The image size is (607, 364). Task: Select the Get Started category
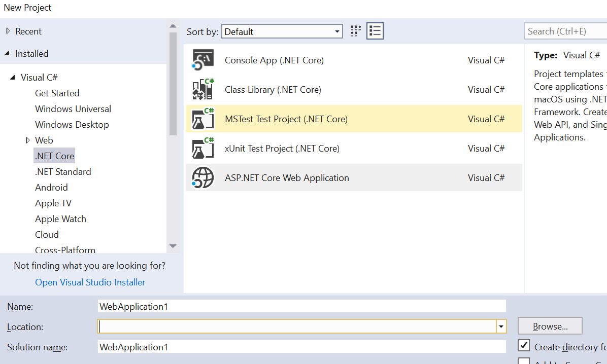tap(57, 93)
